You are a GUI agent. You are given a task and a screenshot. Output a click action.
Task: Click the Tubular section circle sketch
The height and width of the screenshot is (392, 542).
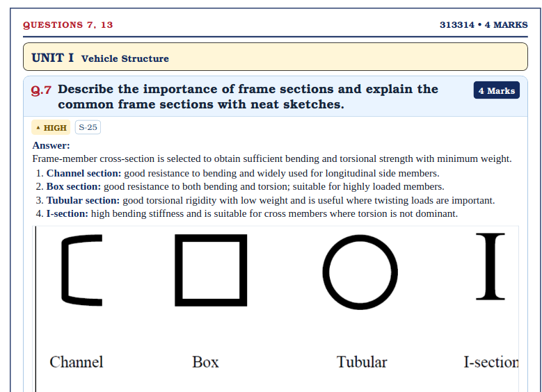pos(360,272)
